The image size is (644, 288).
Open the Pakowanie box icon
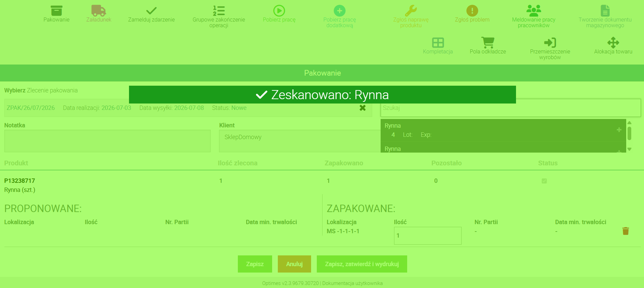pyautogui.click(x=56, y=11)
